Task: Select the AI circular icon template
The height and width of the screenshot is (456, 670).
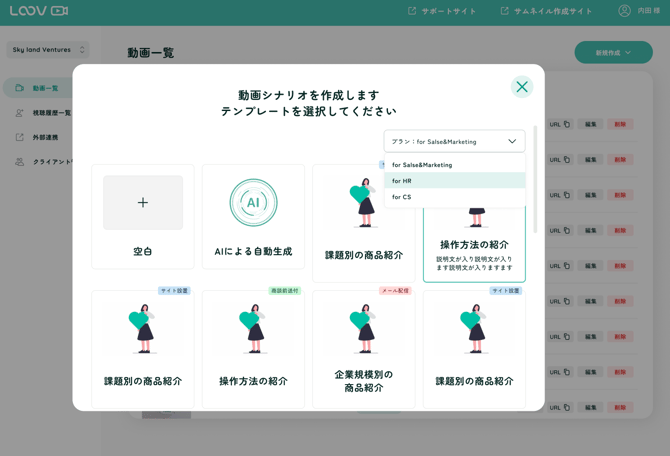Action: click(x=253, y=203)
